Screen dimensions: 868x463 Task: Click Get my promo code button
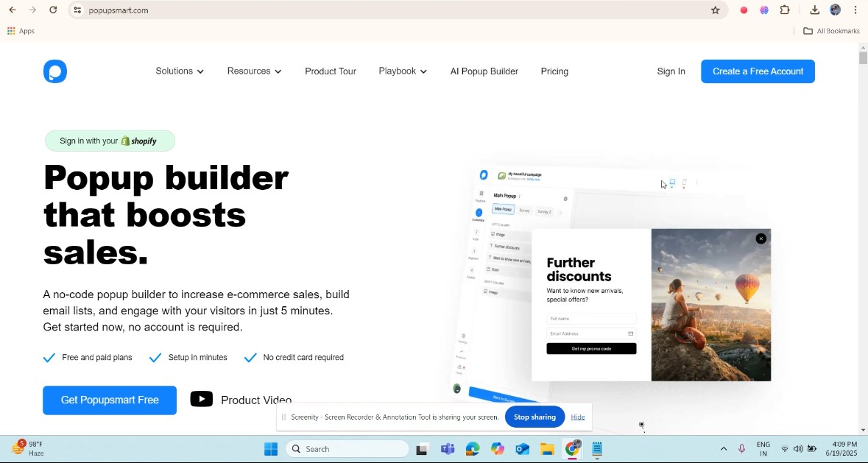pos(591,348)
